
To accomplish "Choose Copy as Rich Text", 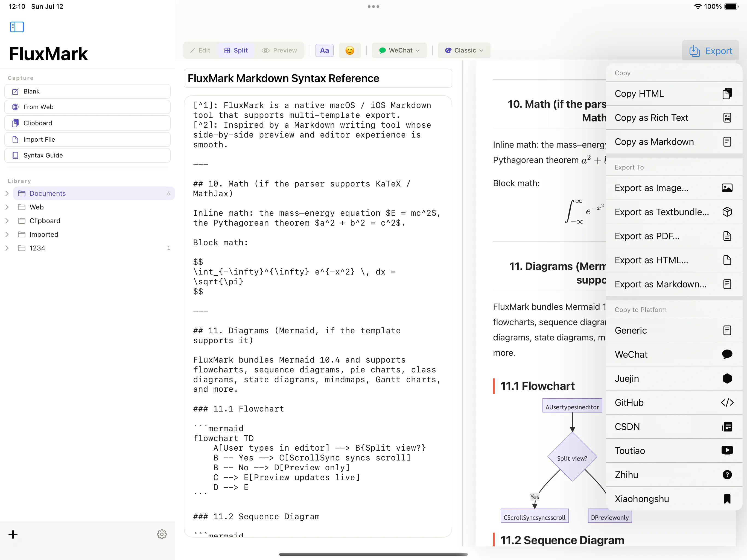I will coord(674,118).
